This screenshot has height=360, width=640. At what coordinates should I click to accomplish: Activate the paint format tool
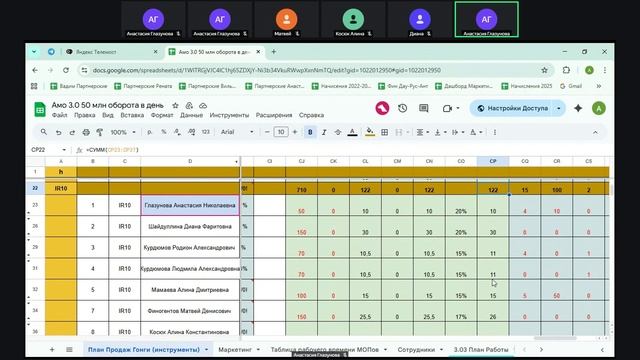(100, 132)
